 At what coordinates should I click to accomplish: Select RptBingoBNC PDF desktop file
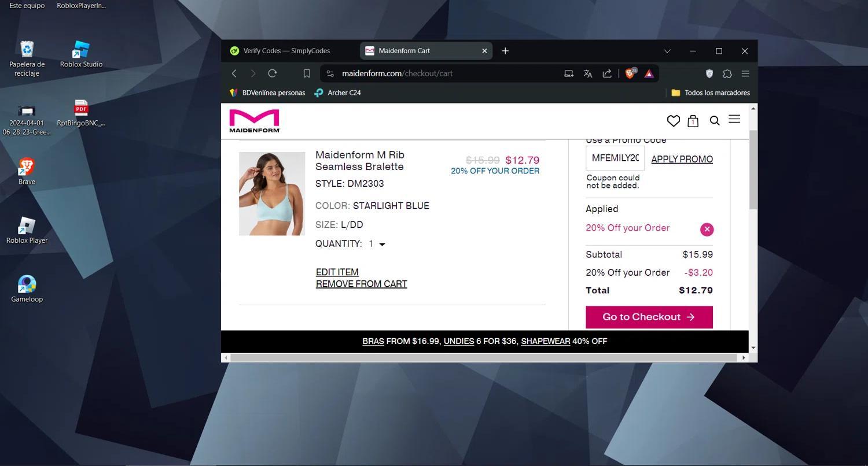coord(81,113)
